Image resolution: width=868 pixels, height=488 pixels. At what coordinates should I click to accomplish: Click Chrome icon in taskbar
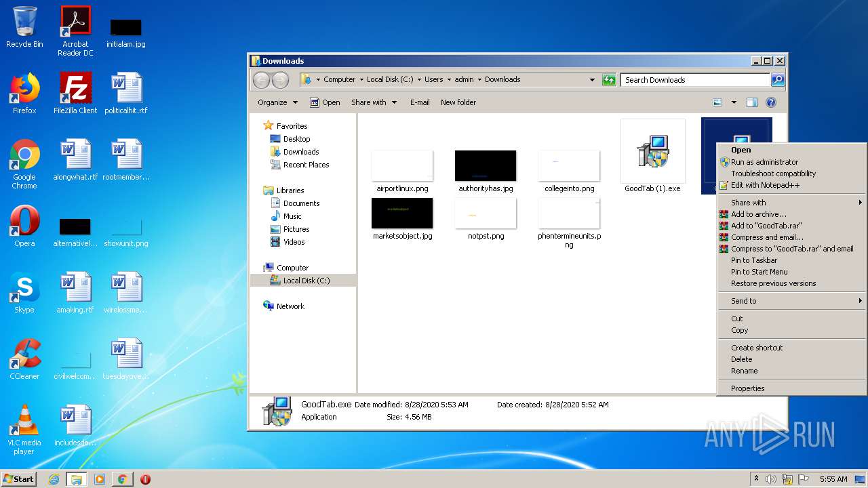(x=122, y=479)
